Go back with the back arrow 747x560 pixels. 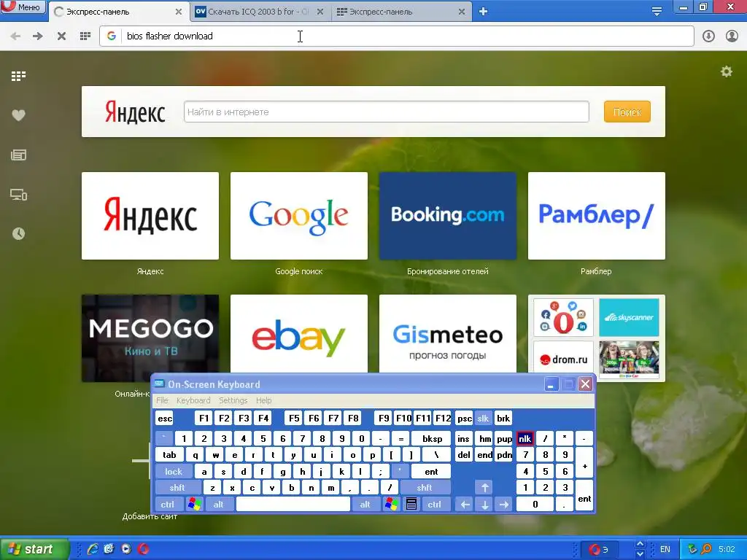pos(16,36)
